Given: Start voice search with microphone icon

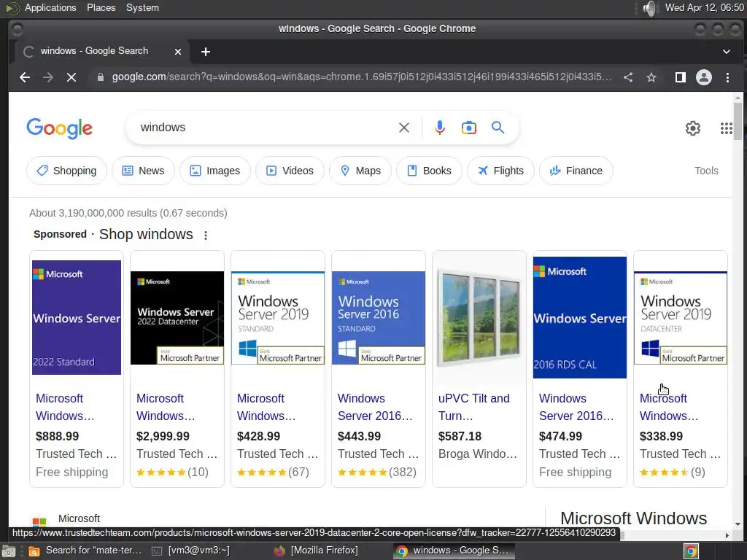Looking at the screenshot, I should 440,128.
